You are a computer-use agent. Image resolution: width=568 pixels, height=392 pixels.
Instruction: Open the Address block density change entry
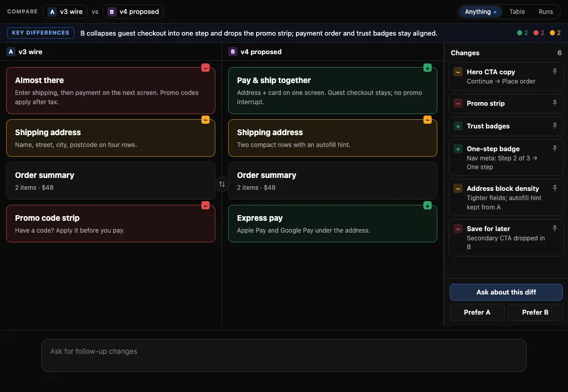point(506,198)
